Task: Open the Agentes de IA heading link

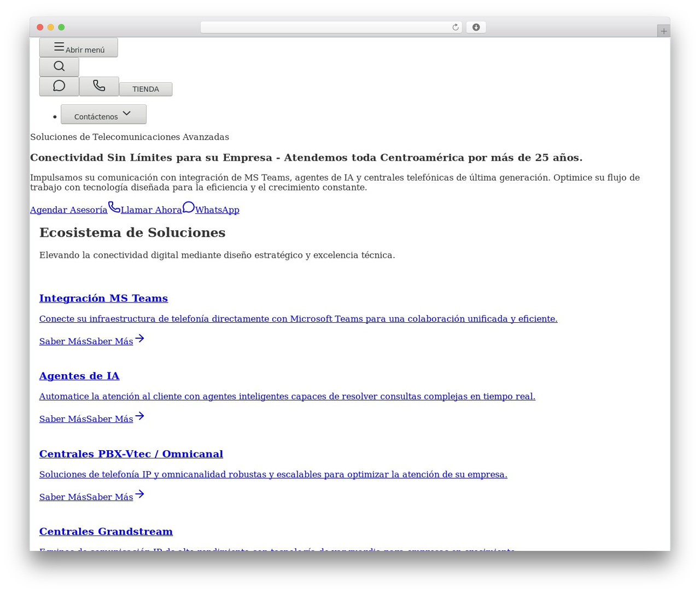Action: tap(79, 376)
